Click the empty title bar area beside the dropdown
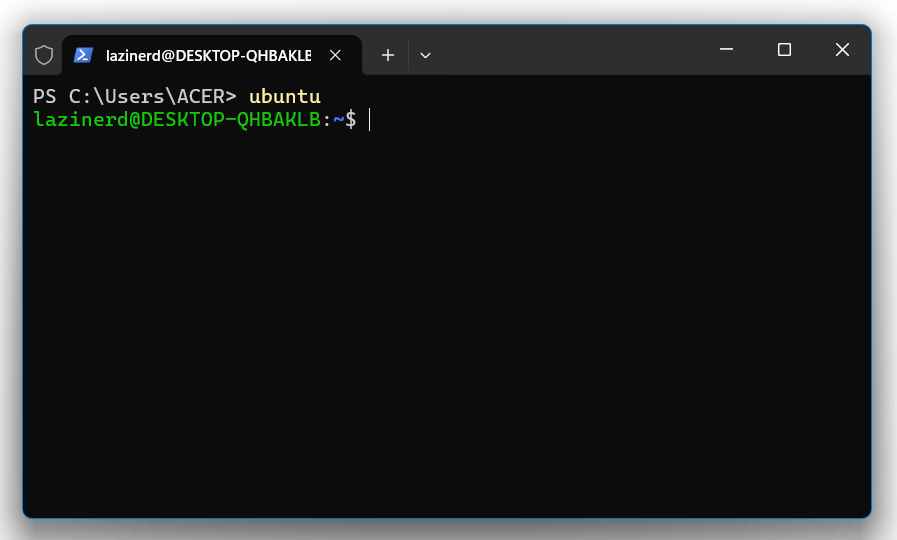The height and width of the screenshot is (540, 897). coord(572,51)
